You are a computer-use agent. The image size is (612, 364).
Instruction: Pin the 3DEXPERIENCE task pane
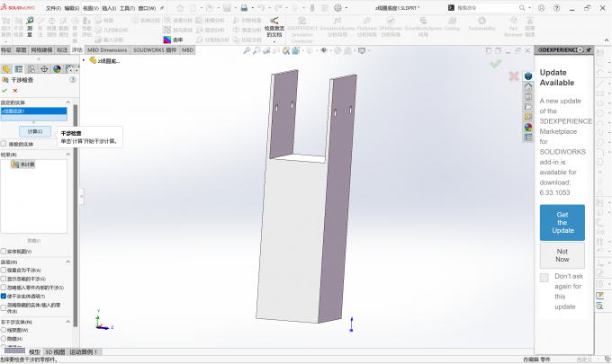coord(589,50)
